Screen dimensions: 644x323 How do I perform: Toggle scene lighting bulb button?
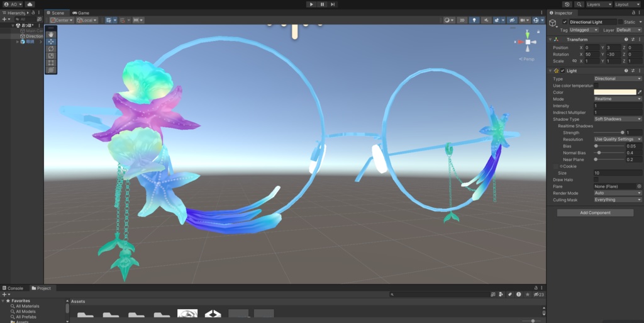(474, 20)
